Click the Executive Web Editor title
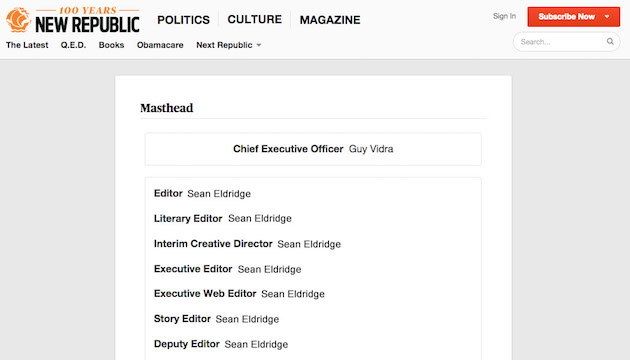630x360 pixels. [205, 294]
